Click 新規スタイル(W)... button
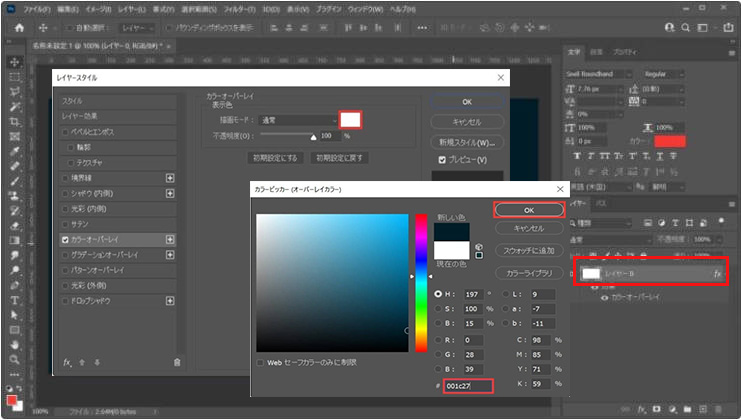The width and height of the screenshot is (741, 420). (467, 142)
